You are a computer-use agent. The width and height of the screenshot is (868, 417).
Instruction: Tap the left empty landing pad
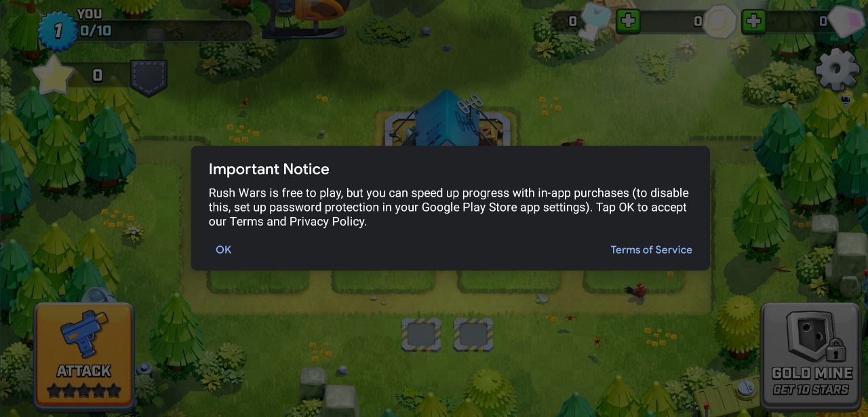(x=421, y=334)
